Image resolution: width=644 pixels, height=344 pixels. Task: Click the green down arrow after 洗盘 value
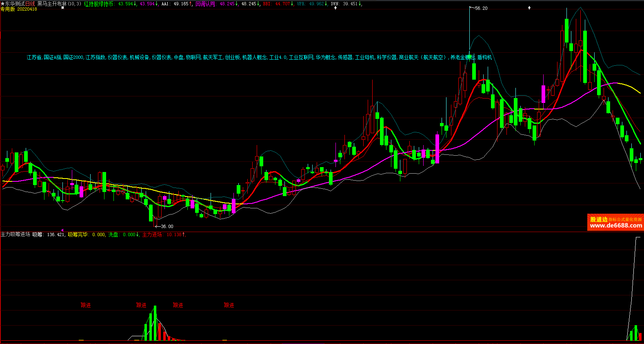[x=138, y=235]
